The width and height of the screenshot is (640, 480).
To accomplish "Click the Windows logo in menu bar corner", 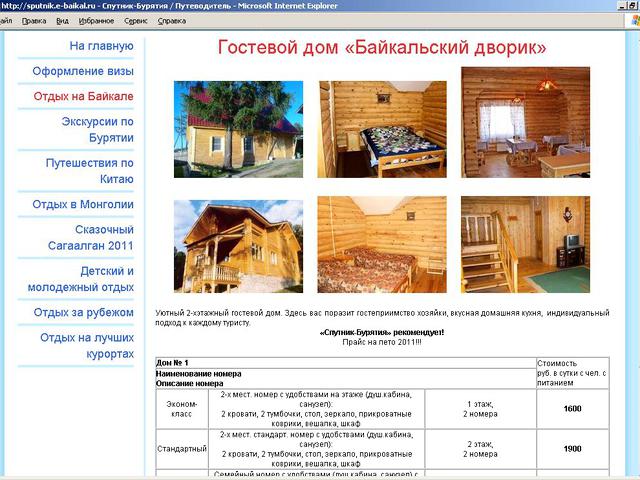I will [x=635, y=21].
